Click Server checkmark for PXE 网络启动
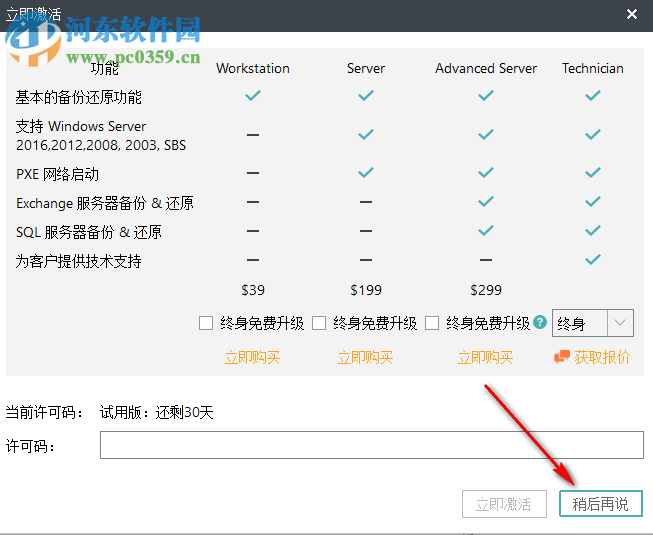 (x=366, y=172)
